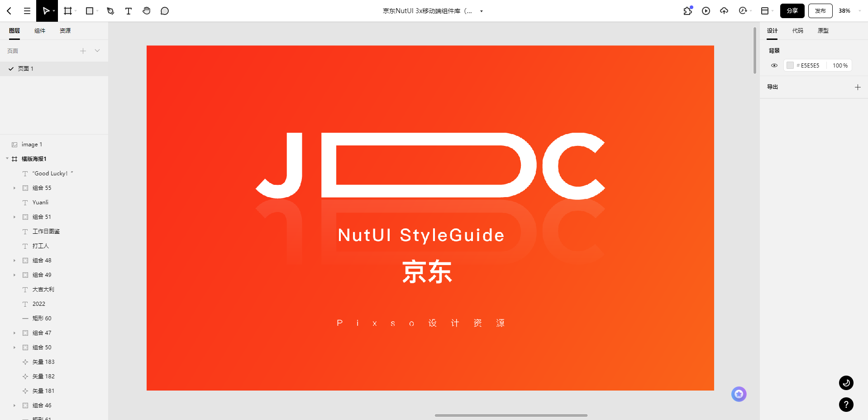This screenshot has height=420, width=868.
Task: Click the group icon of 组合 55
Action: pos(25,188)
